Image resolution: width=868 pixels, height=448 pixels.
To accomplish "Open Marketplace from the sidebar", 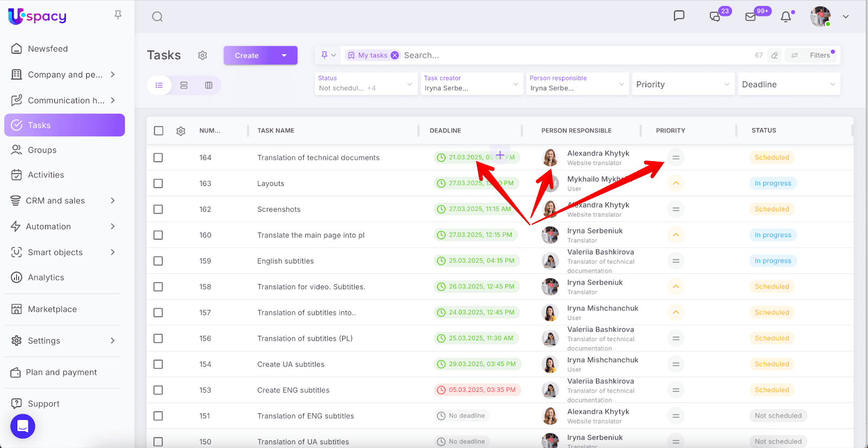I will pos(52,309).
